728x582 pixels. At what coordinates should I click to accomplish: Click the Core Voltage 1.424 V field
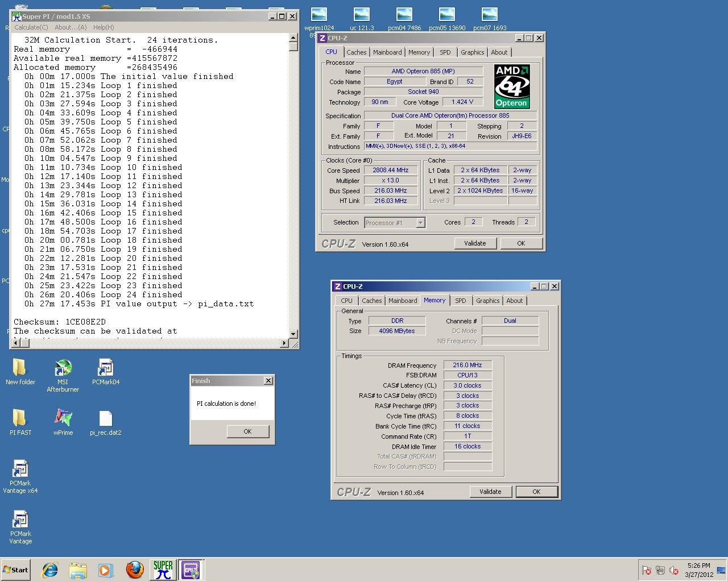[462, 102]
